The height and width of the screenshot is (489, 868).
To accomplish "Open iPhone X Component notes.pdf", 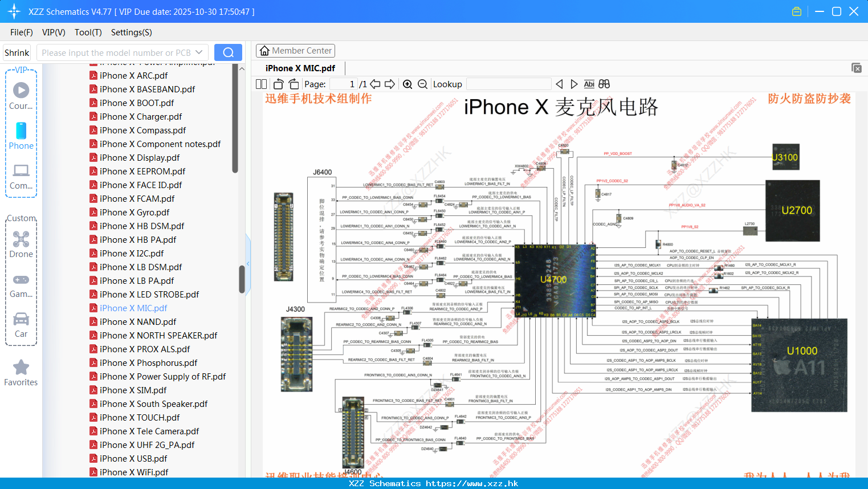I will coord(160,144).
